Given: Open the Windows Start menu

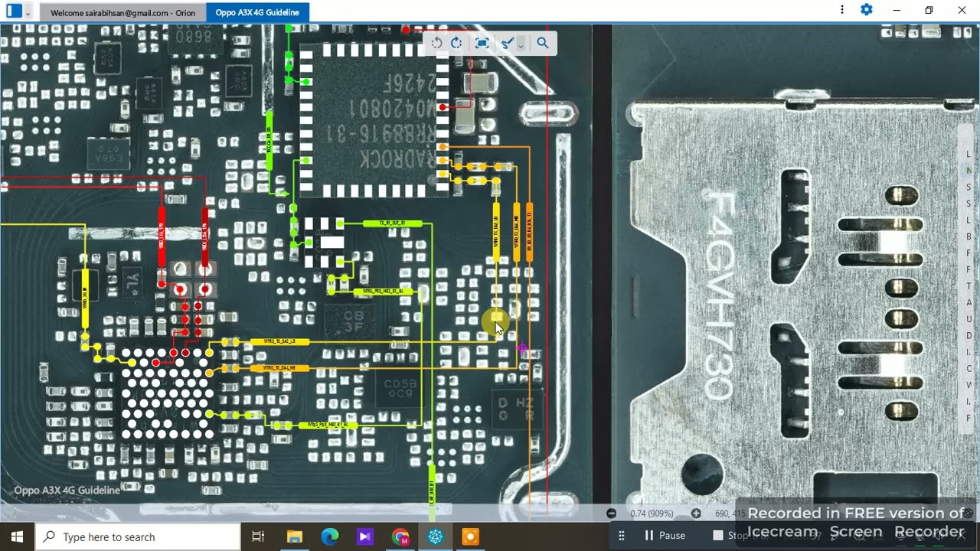Looking at the screenshot, I should [x=17, y=536].
